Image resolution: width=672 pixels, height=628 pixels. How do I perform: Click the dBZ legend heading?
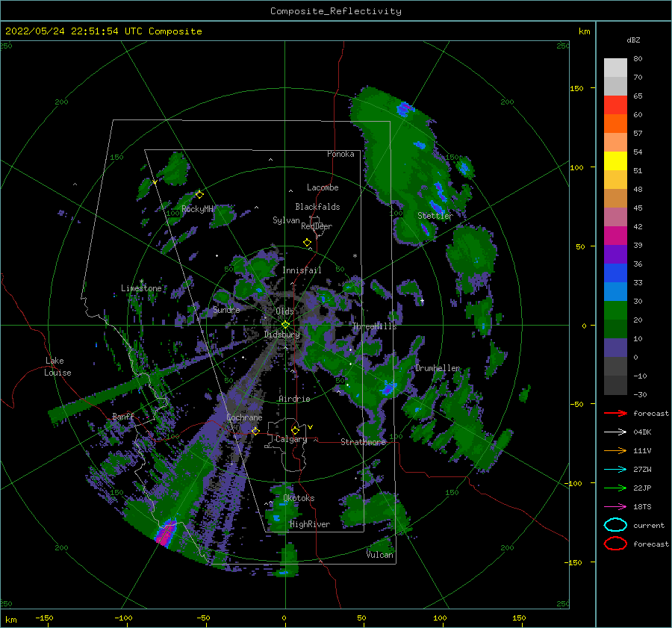point(633,40)
